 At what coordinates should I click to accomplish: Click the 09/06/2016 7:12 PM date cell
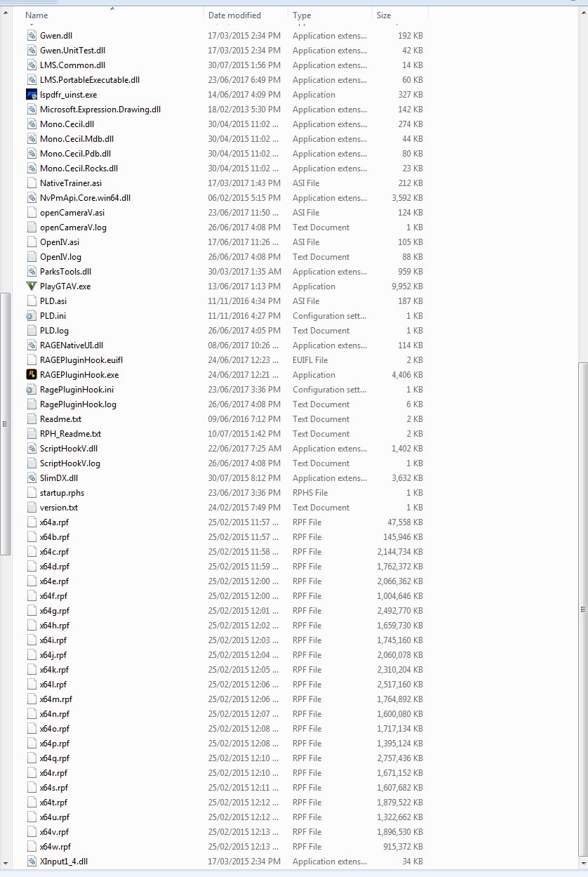point(245,418)
